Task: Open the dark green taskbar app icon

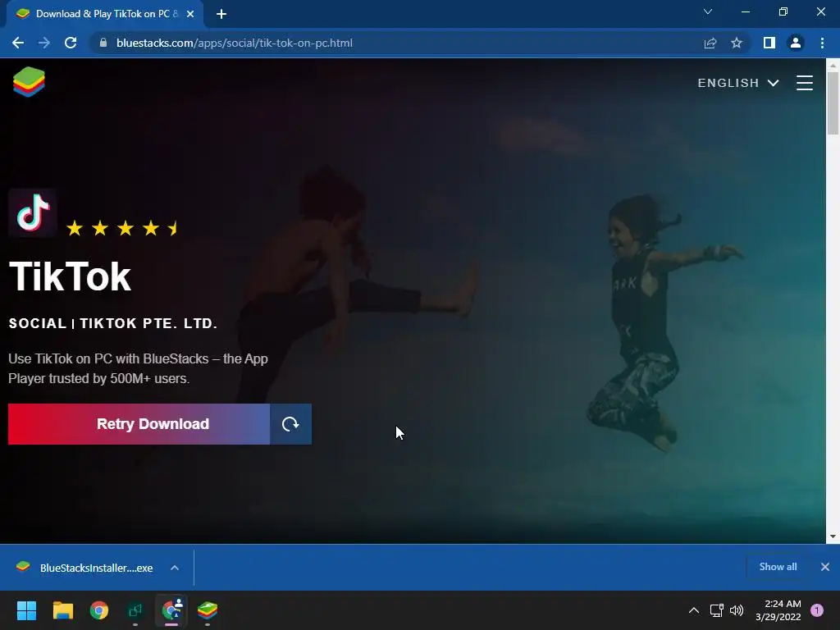Action: tap(135, 610)
